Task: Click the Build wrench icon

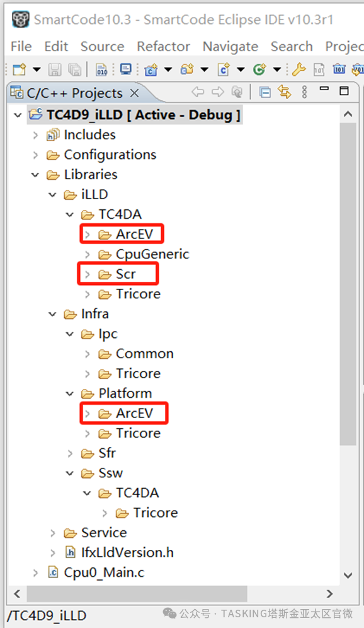Action: (x=299, y=69)
